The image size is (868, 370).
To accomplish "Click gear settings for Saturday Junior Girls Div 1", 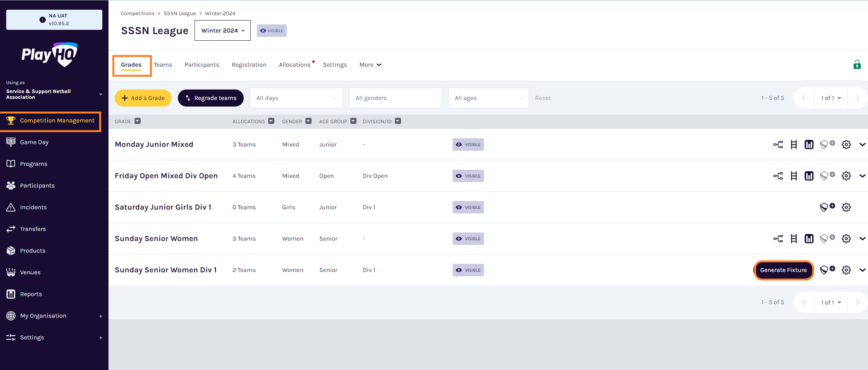I will pos(846,207).
